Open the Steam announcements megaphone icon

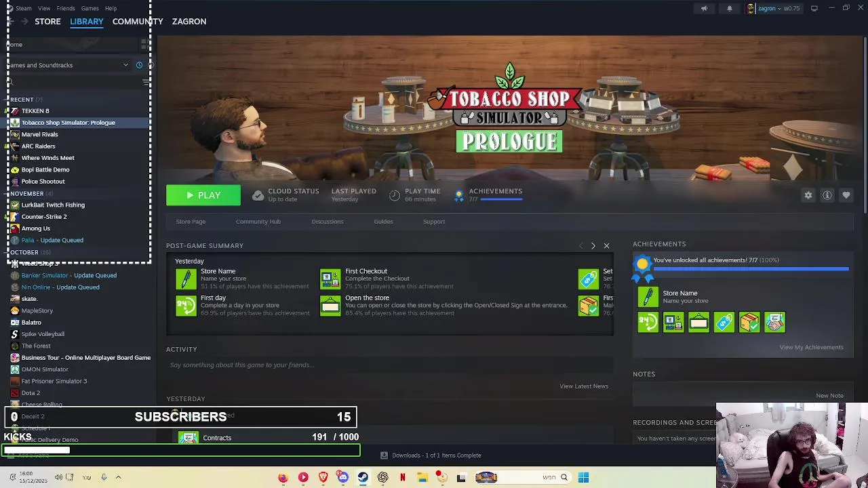[x=704, y=9]
